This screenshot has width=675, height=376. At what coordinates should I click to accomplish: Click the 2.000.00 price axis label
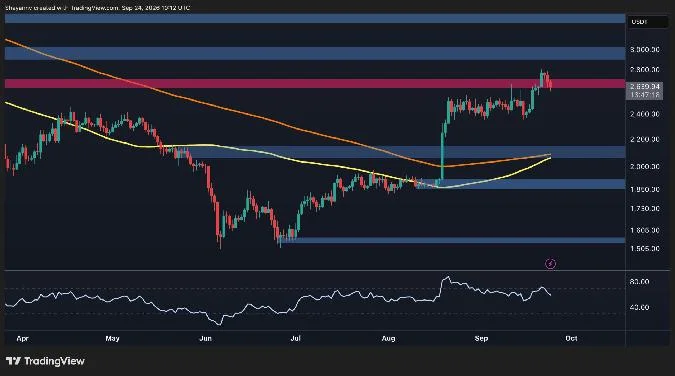point(644,166)
